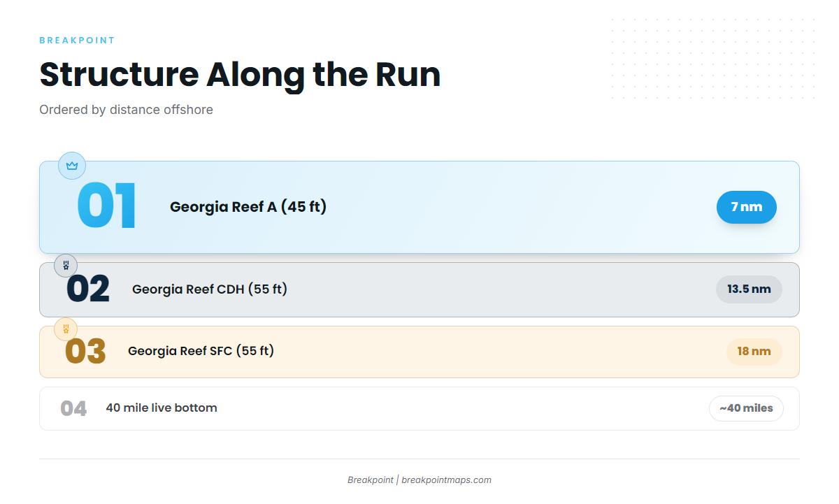Click the Structure Along the Run heading
The height and width of the screenshot is (504, 839).
click(x=240, y=75)
